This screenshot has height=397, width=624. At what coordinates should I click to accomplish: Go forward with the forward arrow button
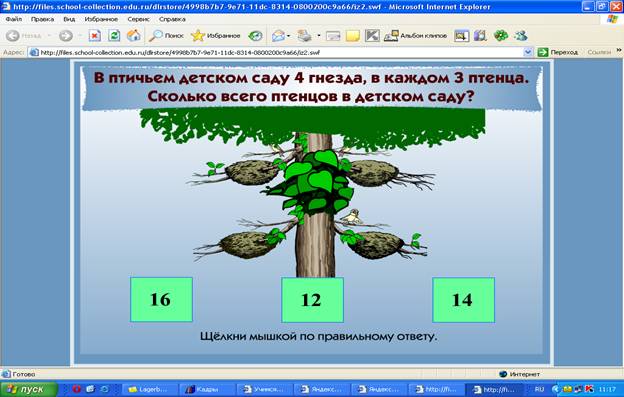pyautogui.click(x=66, y=36)
